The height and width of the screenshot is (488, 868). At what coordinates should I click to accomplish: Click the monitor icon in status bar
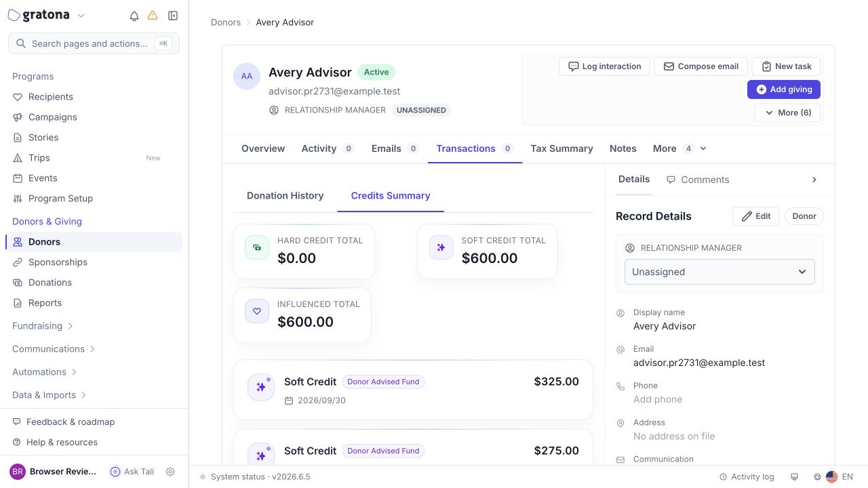tap(795, 477)
